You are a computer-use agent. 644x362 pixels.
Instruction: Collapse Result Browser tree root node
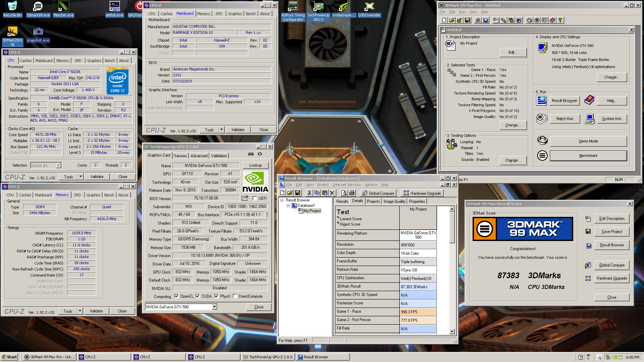pos(282,200)
